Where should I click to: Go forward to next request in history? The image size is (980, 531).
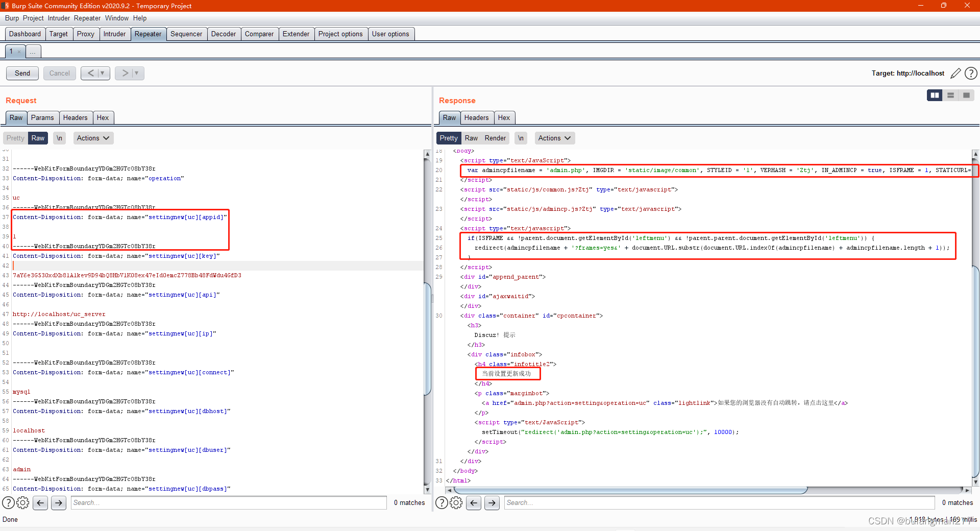click(x=125, y=73)
